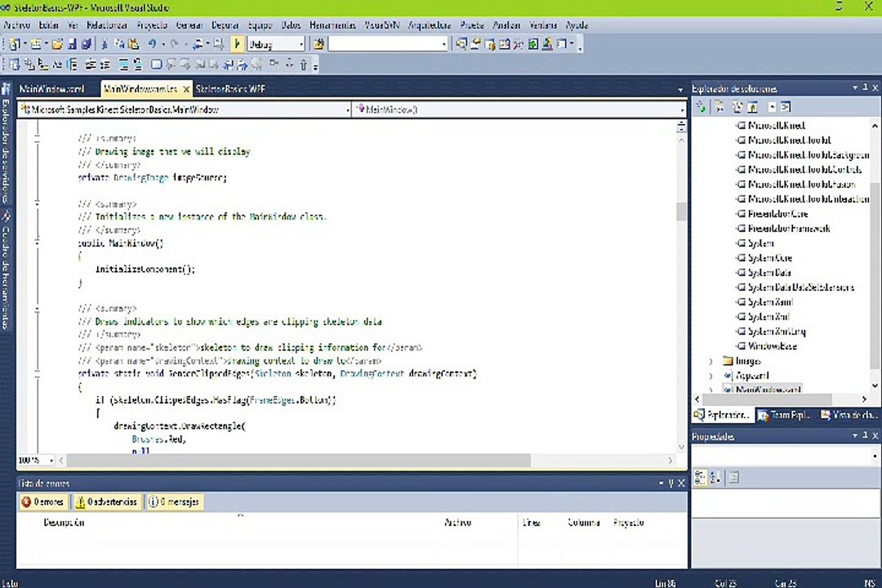Switch to the Team Explorer panel tab
The image size is (882, 588).
click(784, 416)
